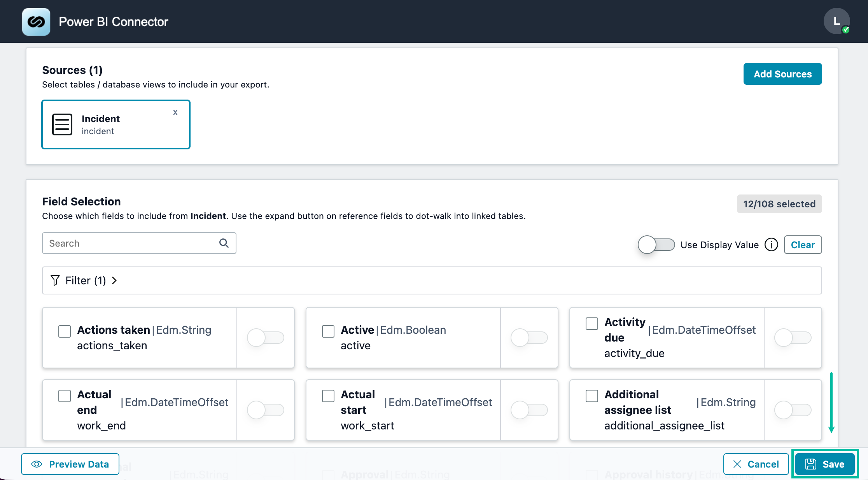Enable the Active row toggle switch
This screenshot has height=480, width=868.
click(529, 338)
